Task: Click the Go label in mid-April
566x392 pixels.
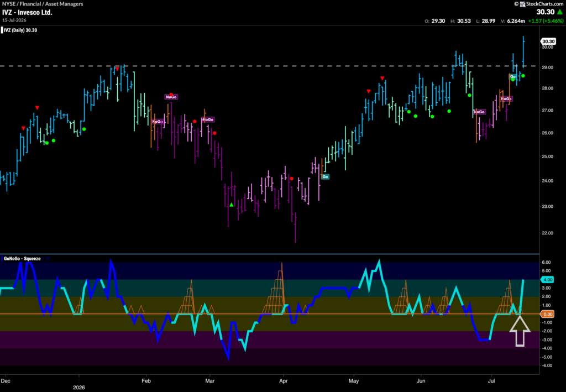Action: (x=325, y=177)
